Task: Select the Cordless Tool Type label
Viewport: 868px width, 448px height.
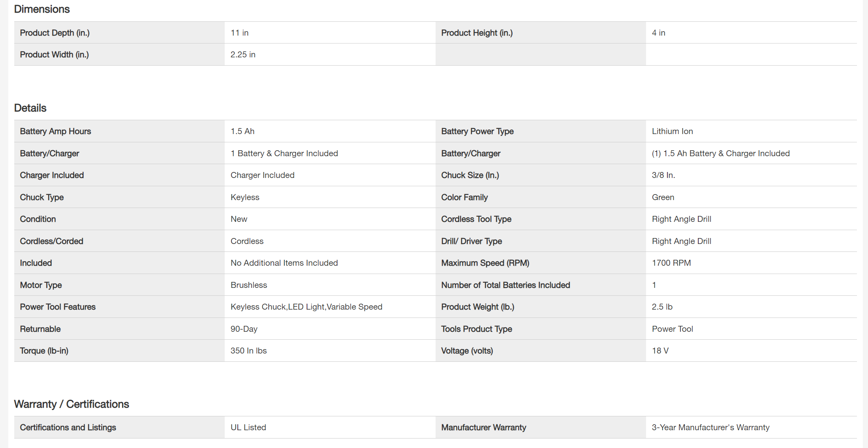Action: click(476, 219)
